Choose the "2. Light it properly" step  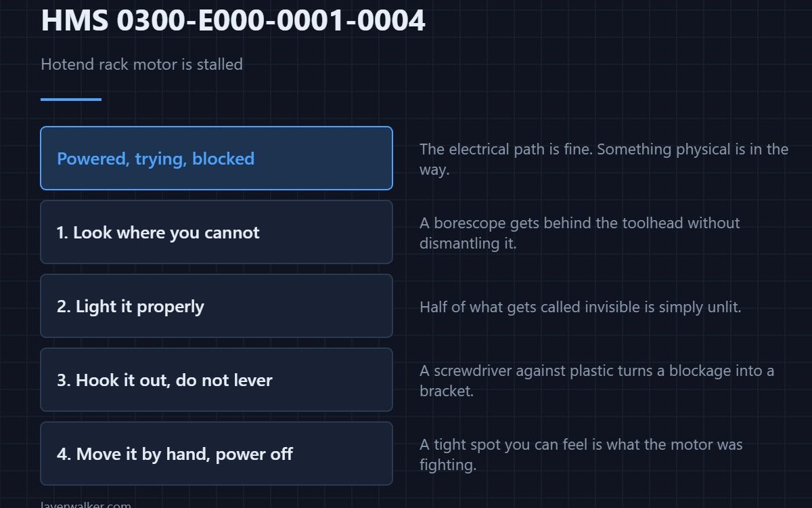(x=217, y=305)
